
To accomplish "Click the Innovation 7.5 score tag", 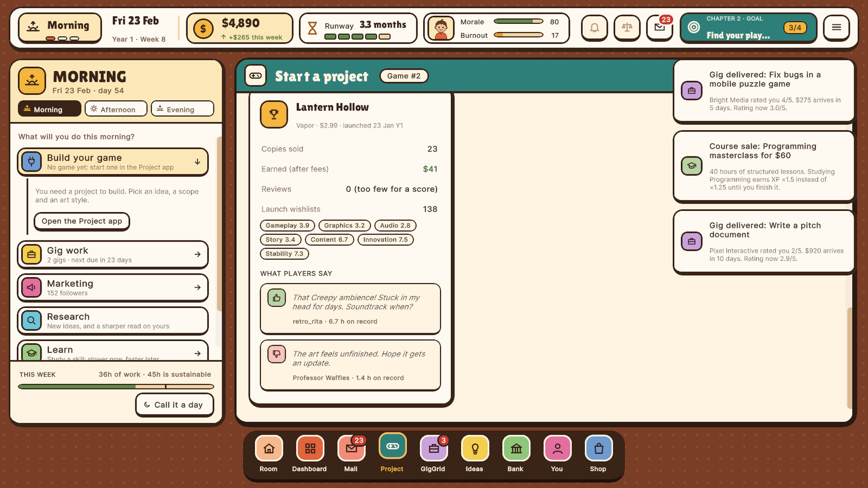I will point(385,239).
